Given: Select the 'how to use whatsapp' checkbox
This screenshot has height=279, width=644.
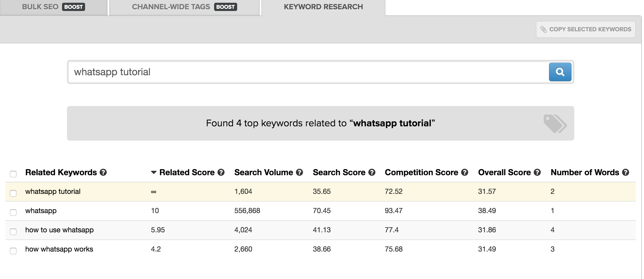Looking at the screenshot, I should click(13, 231).
